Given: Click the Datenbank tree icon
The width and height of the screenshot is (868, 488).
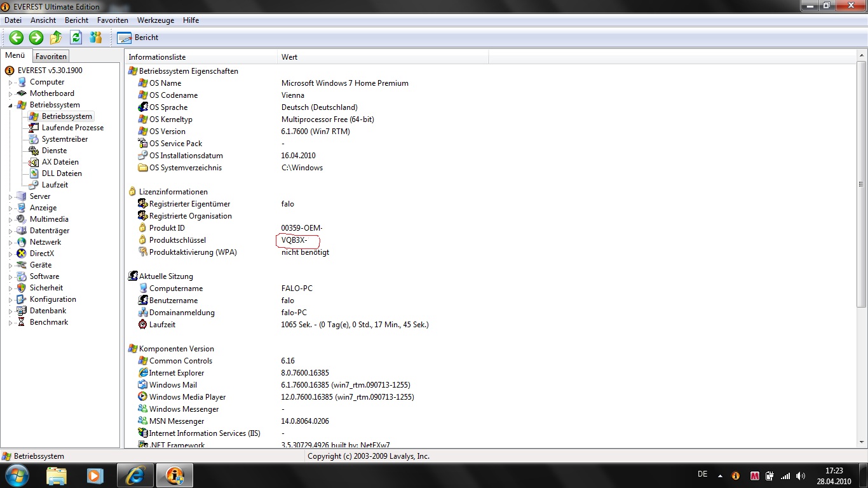Looking at the screenshot, I should [x=22, y=311].
